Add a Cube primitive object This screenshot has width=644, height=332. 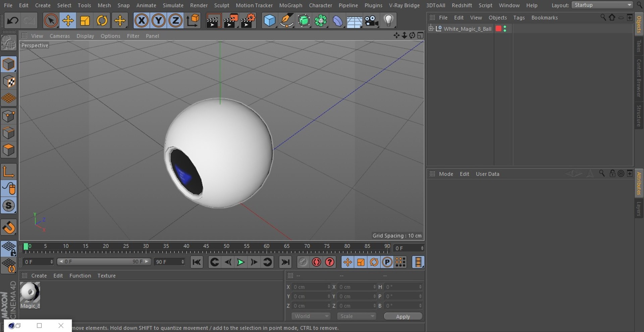coord(269,21)
